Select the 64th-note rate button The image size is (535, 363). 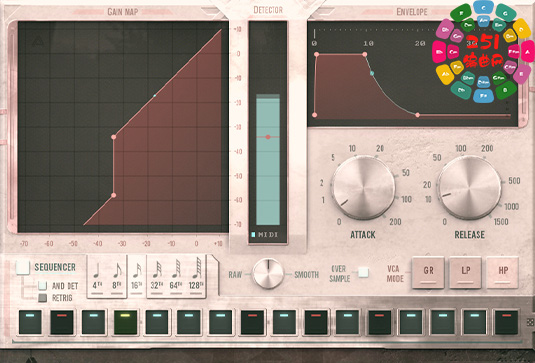click(x=176, y=276)
